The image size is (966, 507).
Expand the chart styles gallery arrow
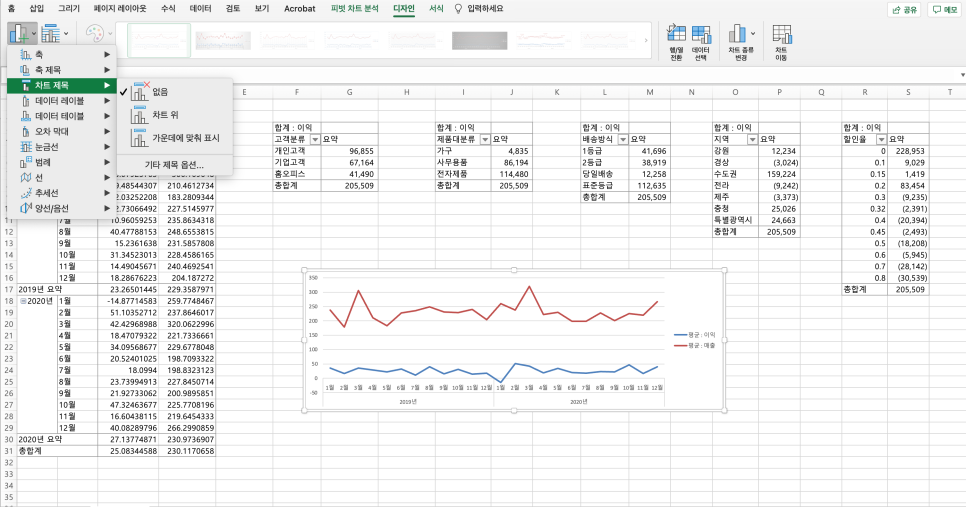[646, 41]
